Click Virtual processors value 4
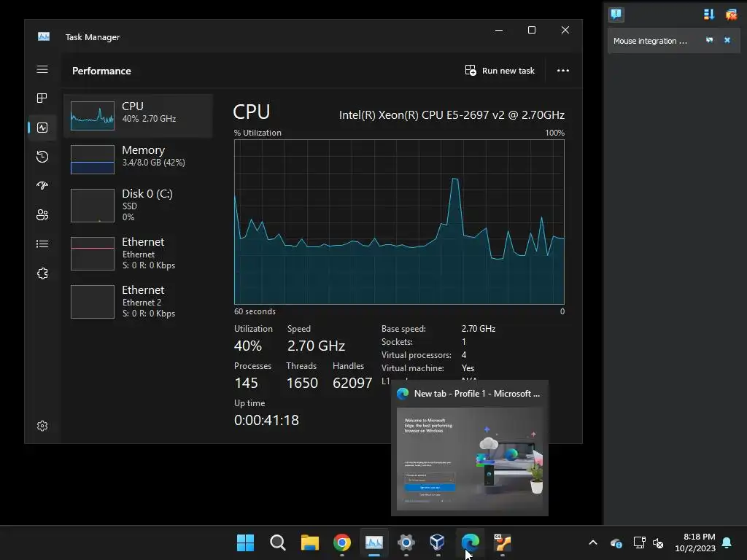747x560 pixels. coord(464,355)
